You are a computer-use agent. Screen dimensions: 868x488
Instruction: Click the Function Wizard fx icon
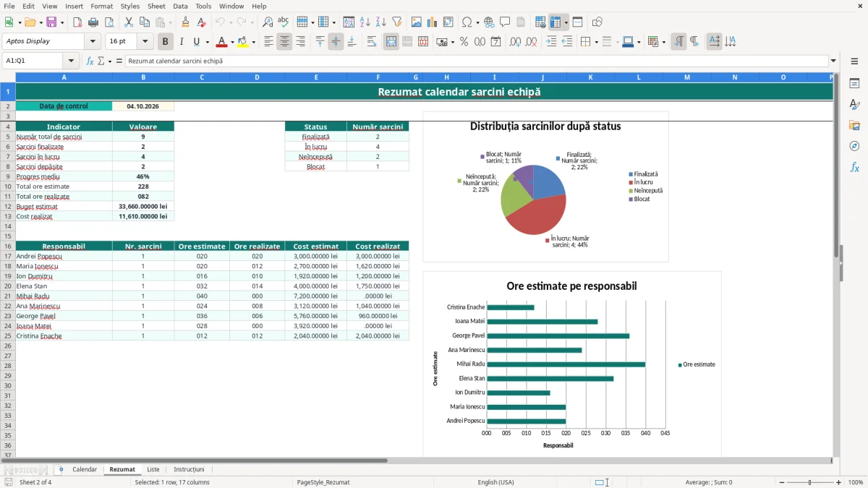coord(90,61)
